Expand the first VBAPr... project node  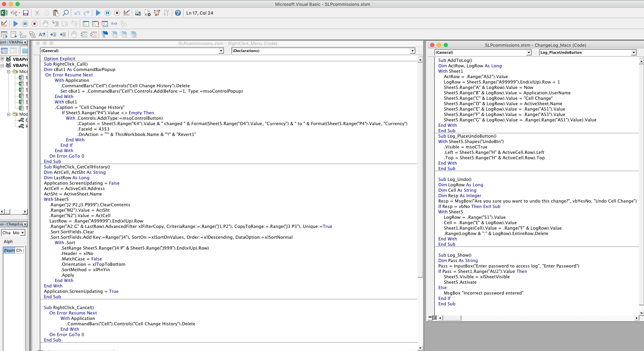coord(2,59)
